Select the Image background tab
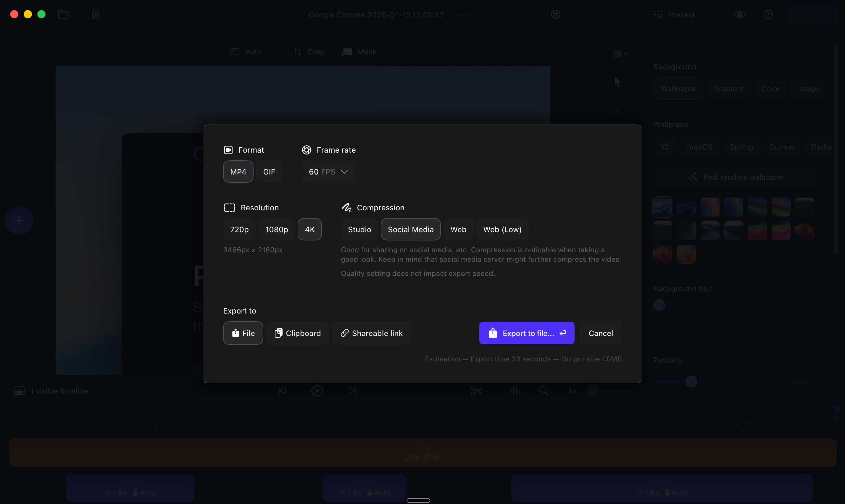Viewport: 845px width, 504px height. click(x=808, y=88)
